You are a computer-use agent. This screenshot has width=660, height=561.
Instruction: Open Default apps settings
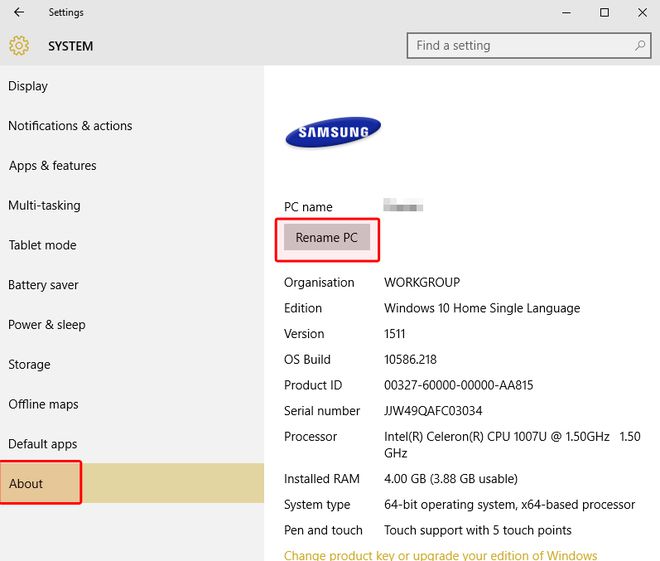click(x=132, y=444)
